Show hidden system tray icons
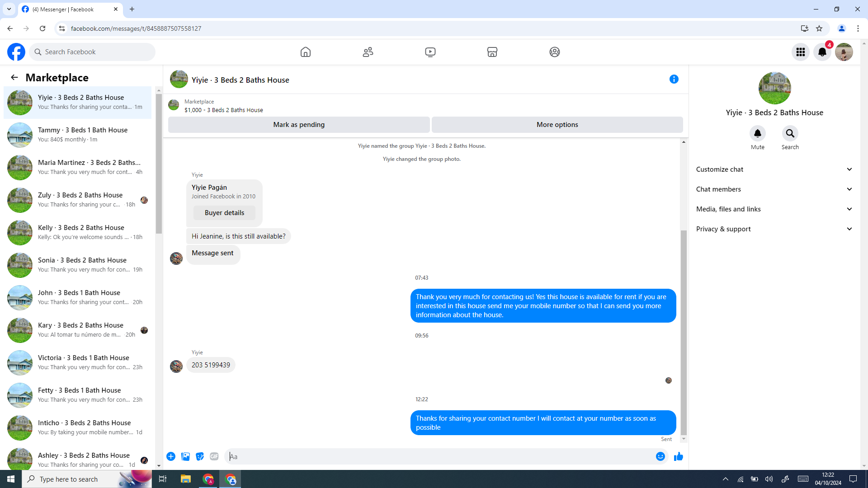Screen dimensions: 868x488 (726, 479)
